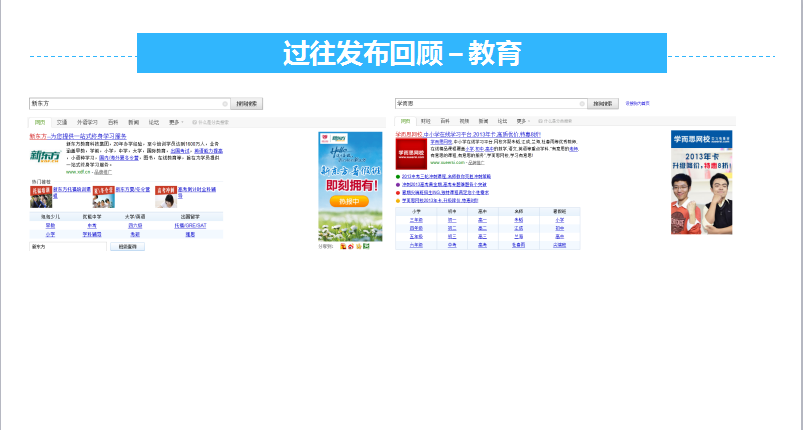Click the lower 新东方 search field below the table

[x=68, y=247]
